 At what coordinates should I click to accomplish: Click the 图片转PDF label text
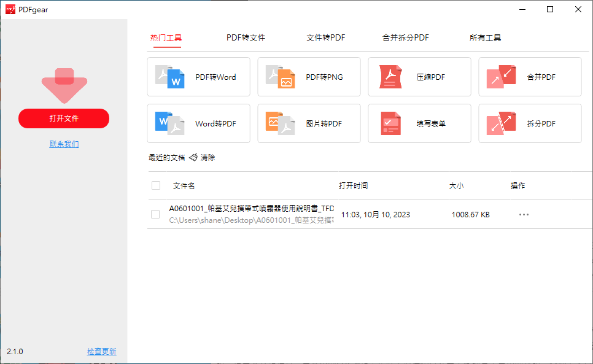point(324,123)
